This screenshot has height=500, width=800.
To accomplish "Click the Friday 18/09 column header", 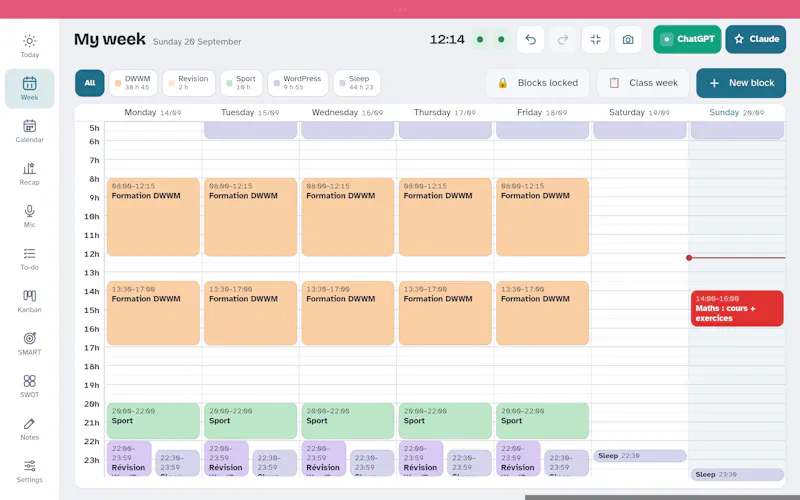I will point(542,112).
